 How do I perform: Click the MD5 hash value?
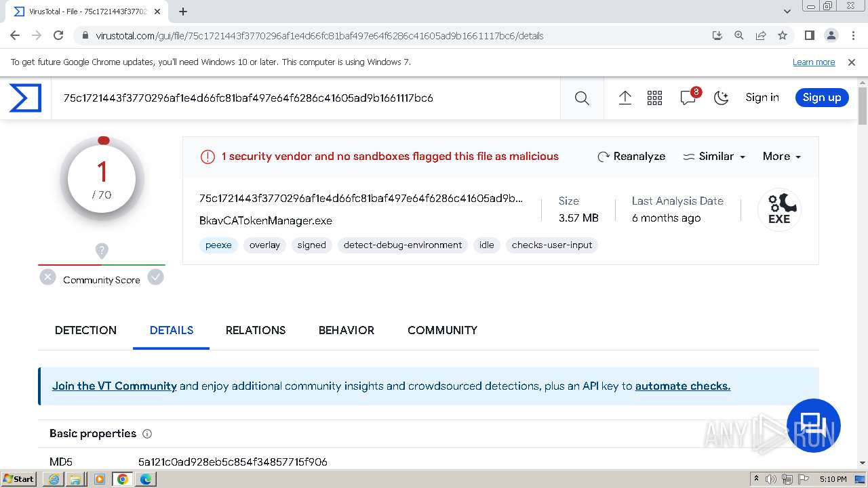pos(233,462)
